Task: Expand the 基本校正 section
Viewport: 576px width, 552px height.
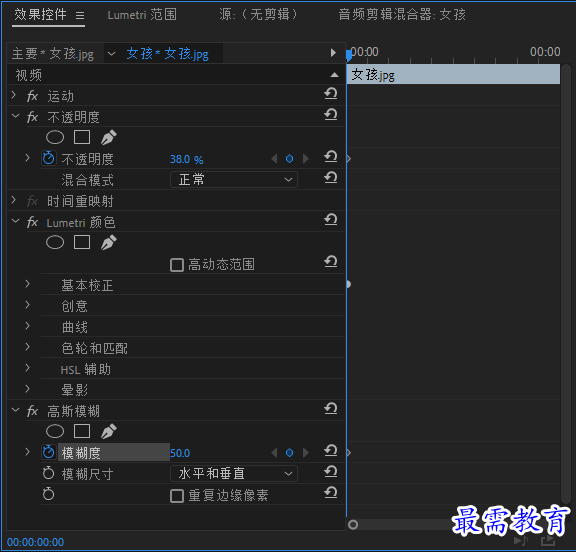Action: click(x=28, y=284)
